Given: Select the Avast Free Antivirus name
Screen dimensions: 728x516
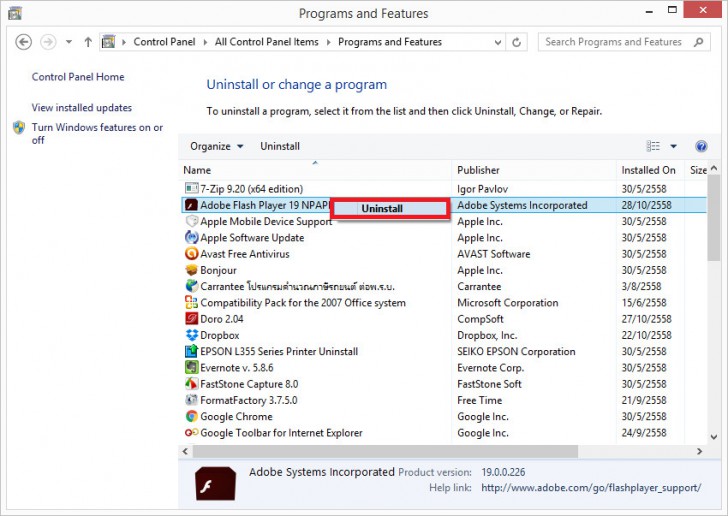Looking at the screenshot, I should tap(245, 254).
